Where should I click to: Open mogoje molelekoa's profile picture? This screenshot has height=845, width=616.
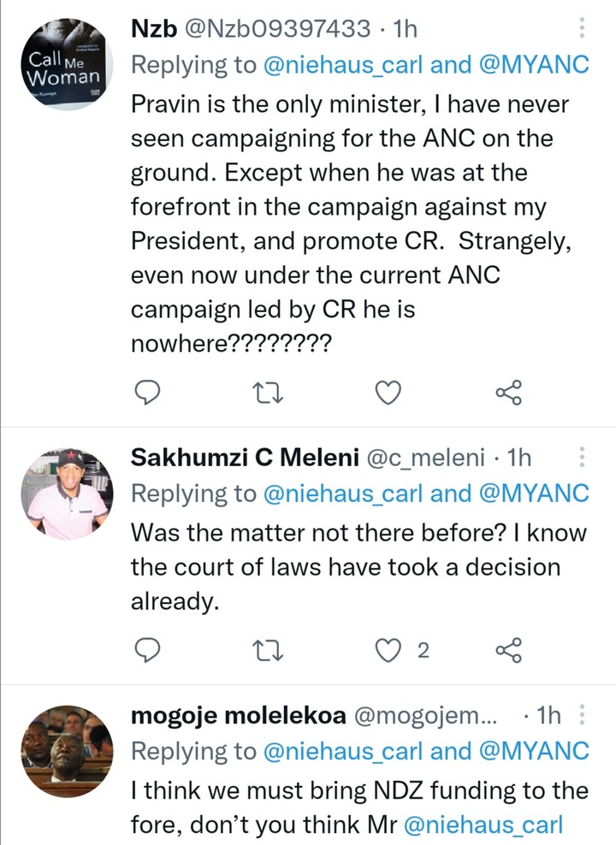coord(68,751)
